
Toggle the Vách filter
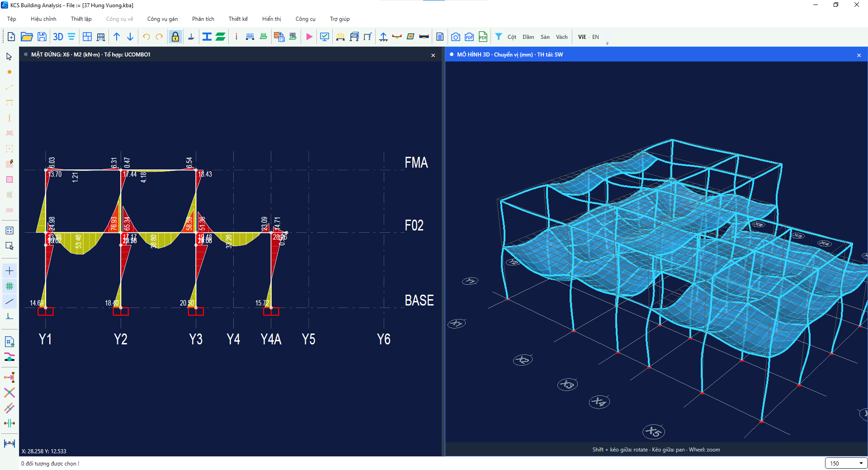coord(561,37)
